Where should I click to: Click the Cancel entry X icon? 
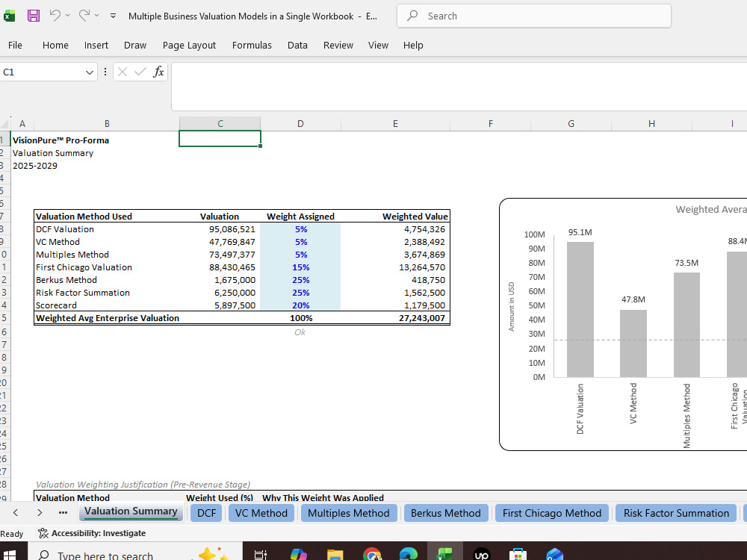tap(123, 72)
